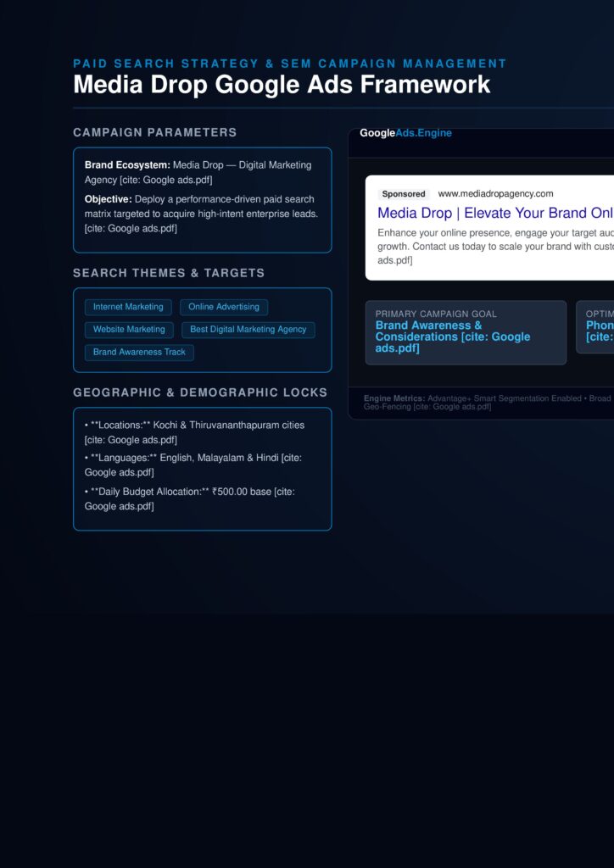The image size is (614, 868).
Task: Click the Paid Search Strategy subtitle line
Action: coord(290,64)
